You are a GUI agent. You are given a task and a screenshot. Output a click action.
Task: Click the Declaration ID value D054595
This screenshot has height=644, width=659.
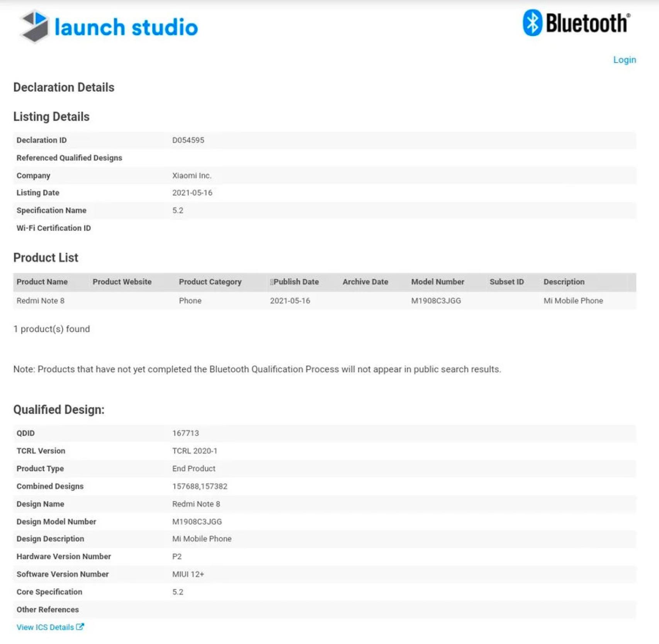pyautogui.click(x=189, y=140)
